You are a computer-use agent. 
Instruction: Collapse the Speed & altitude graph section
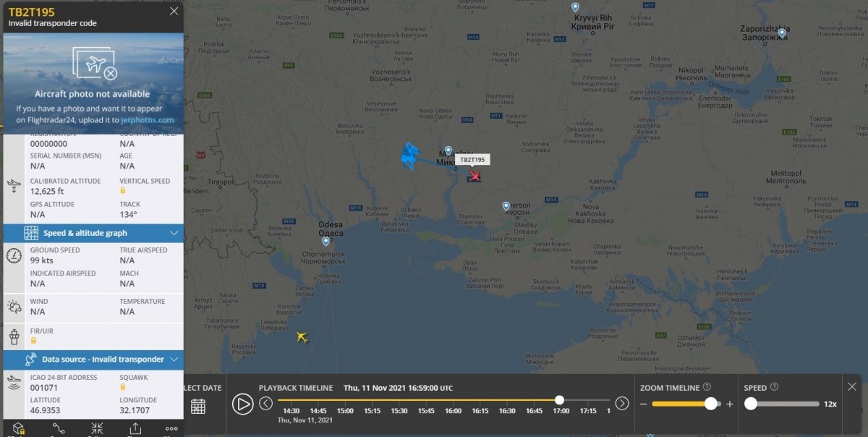(x=174, y=233)
